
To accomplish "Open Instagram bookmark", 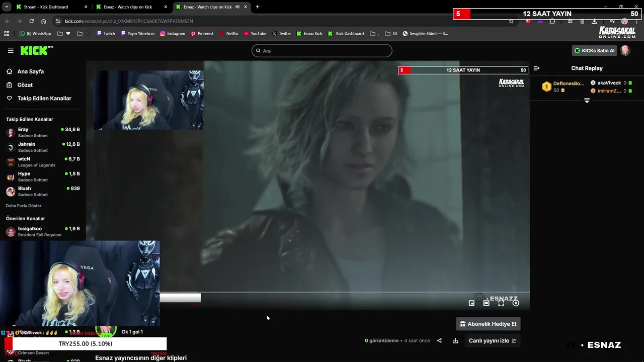I will pyautogui.click(x=173, y=34).
